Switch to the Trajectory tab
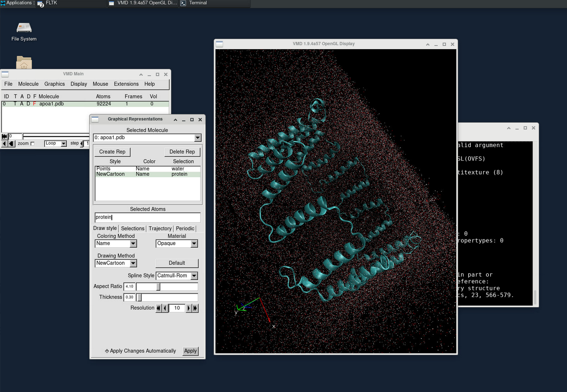 click(x=160, y=229)
